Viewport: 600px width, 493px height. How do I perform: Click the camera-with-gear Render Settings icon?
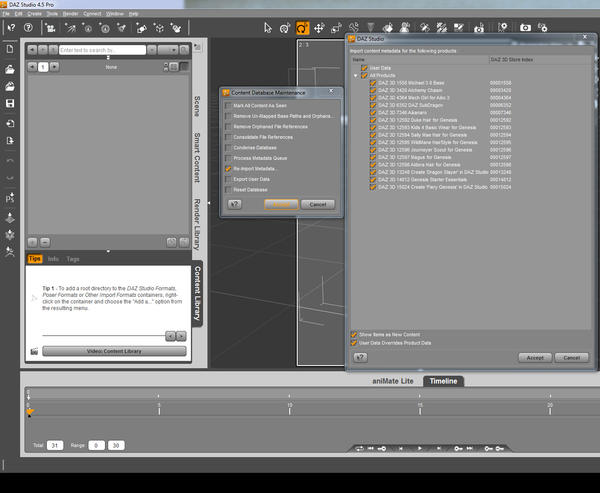point(543,28)
